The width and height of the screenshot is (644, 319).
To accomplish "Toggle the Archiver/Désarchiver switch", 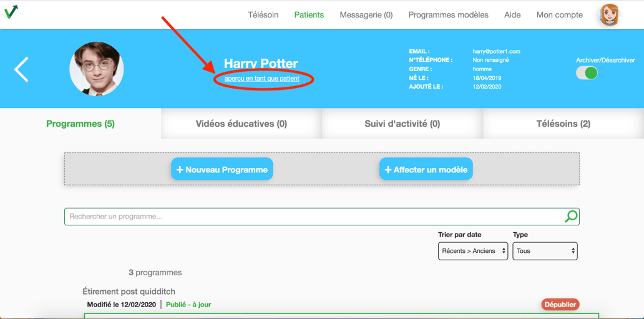I will (587, 73).
